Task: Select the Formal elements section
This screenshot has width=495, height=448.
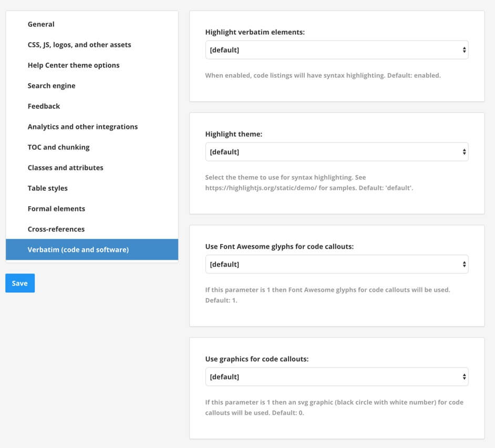Action: (x=56, y=209)
